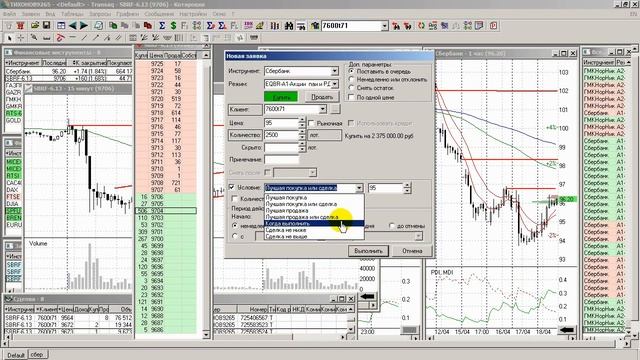Click the candlestick bars chart toolbar icon
The height and width of the screenshot is (360, 640).
(x=275, y=25)
